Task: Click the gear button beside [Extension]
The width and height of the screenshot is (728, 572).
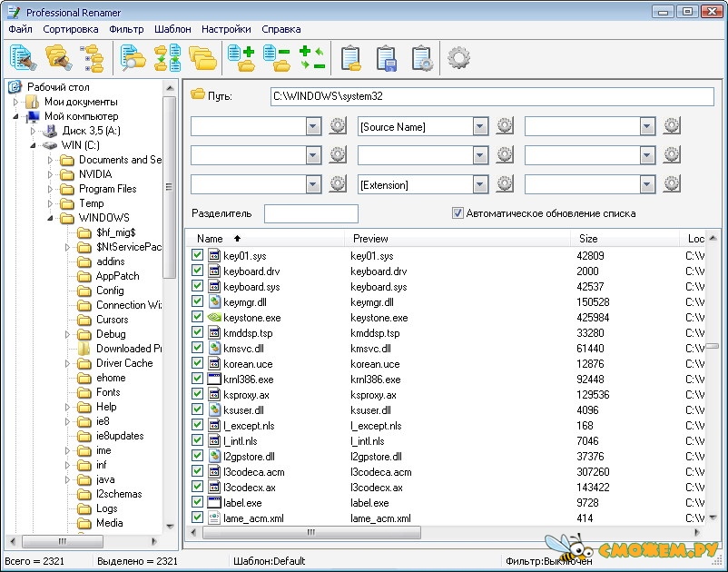Action: (x=505, y=184)
